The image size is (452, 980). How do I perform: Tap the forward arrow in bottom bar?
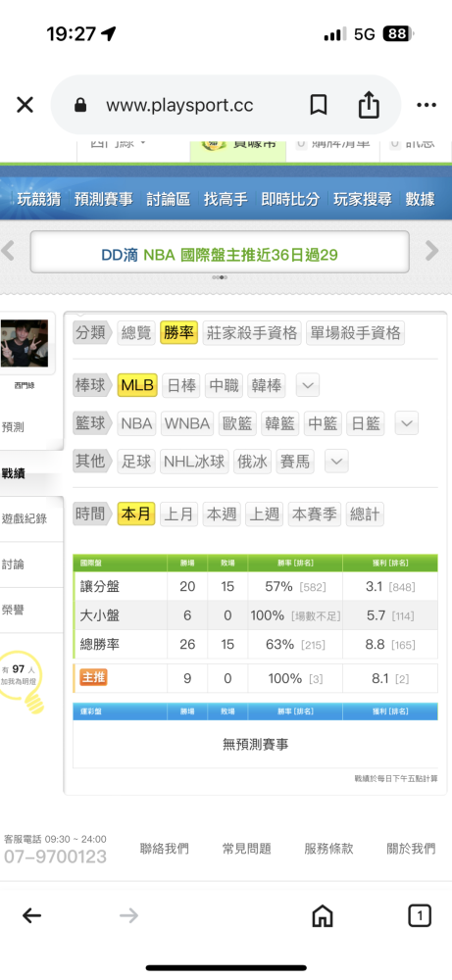tap(128, 916)
